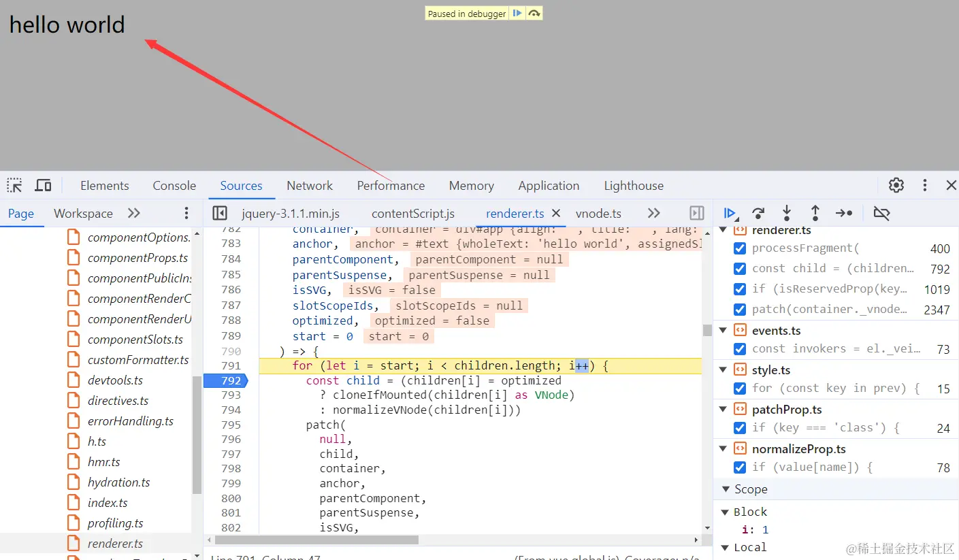Open the DevTools three-dot menu
Screen dimensions: 959x560
pos(924,185)
